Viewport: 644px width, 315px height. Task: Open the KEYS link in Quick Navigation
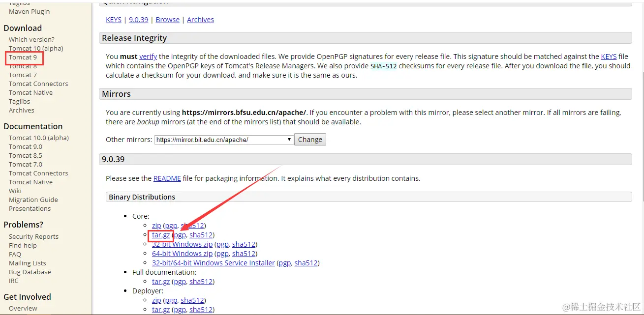(x=114, y=20)
